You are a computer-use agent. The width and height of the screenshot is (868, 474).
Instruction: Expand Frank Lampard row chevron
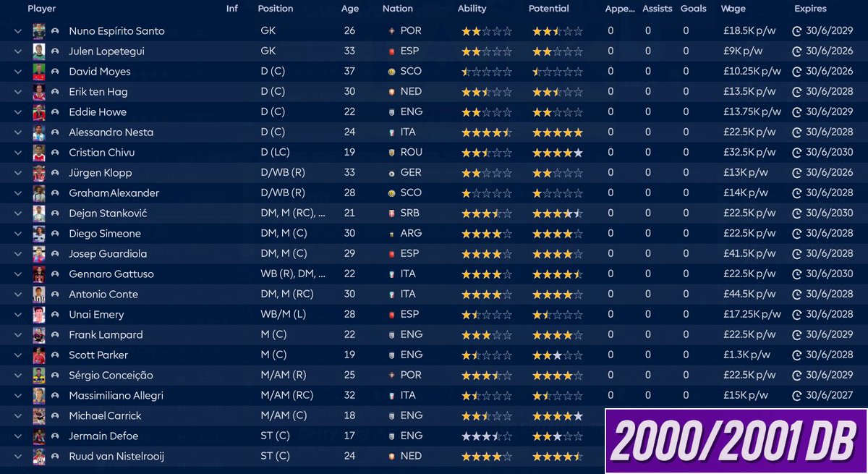[x=17, y=335]
